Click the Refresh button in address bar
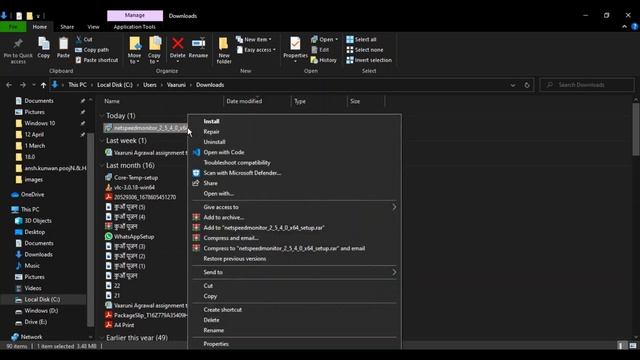Screen dimensions: 640x360 tap(527, 85)
